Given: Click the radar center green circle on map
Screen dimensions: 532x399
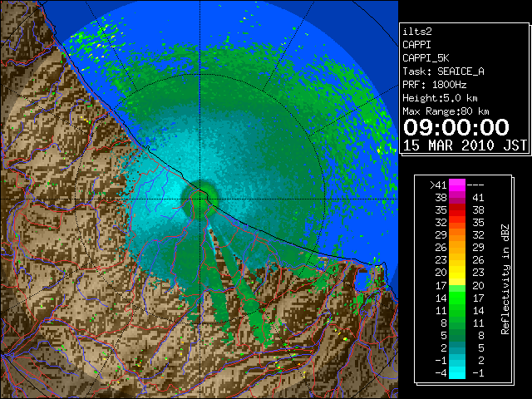Looking at the screenshot, I should click(x=199, y=199).
